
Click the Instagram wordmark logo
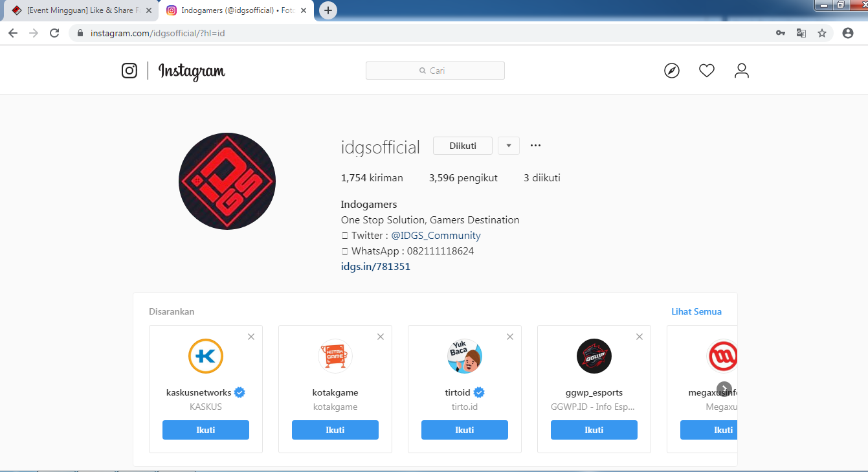coord(192,71)
